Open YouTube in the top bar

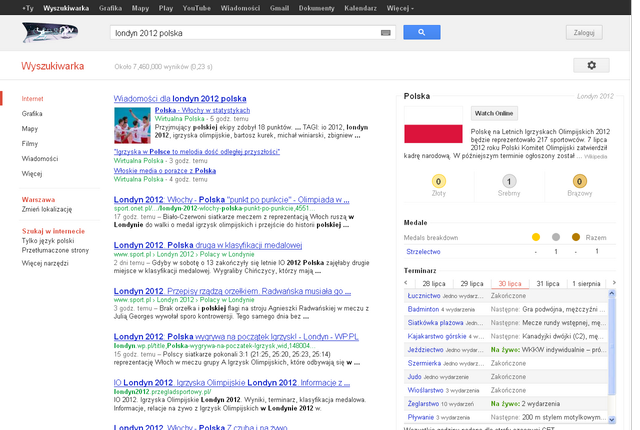196,8
